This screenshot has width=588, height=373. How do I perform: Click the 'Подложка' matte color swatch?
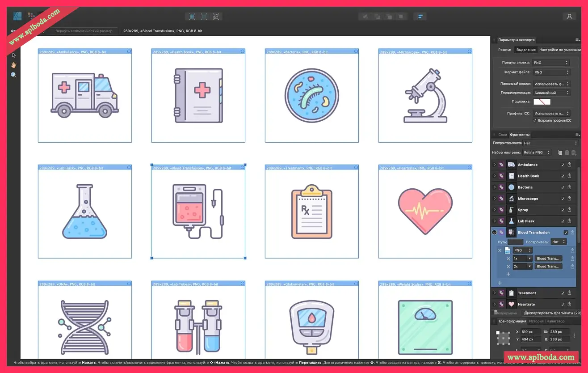(542, 102)
